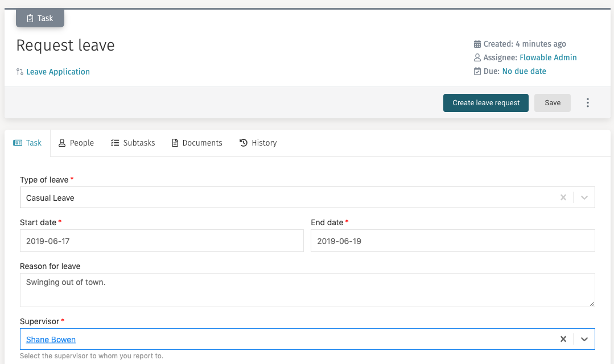The width and height of the screenshot is (614, 364).
Task: Click the Reason for leave text area
Action: point(307,289)
